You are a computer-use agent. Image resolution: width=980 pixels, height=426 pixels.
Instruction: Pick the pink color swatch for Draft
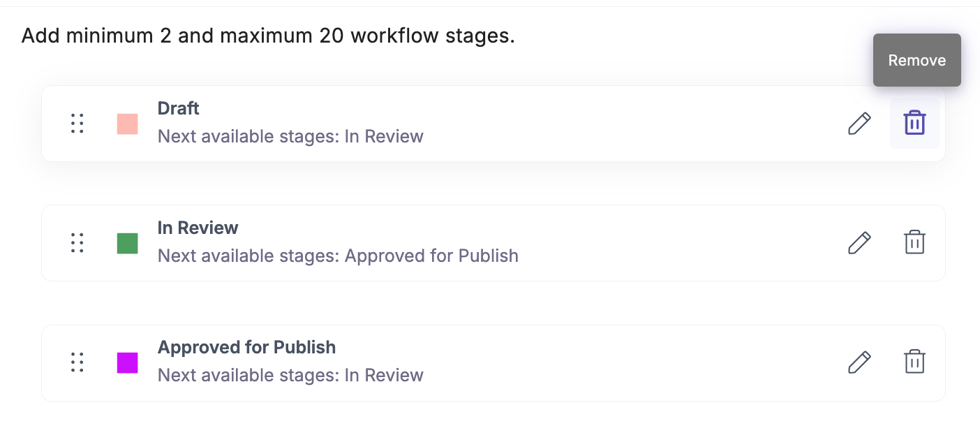click(127, 123)
